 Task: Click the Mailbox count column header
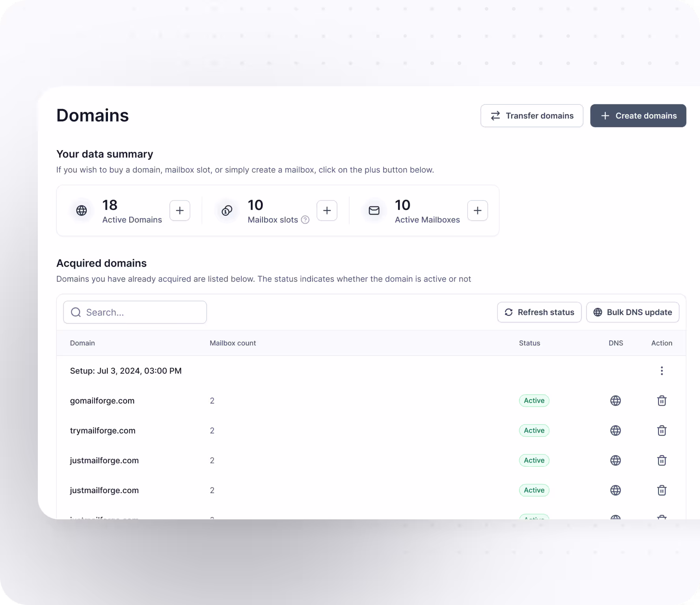click(x=233, y=343)
